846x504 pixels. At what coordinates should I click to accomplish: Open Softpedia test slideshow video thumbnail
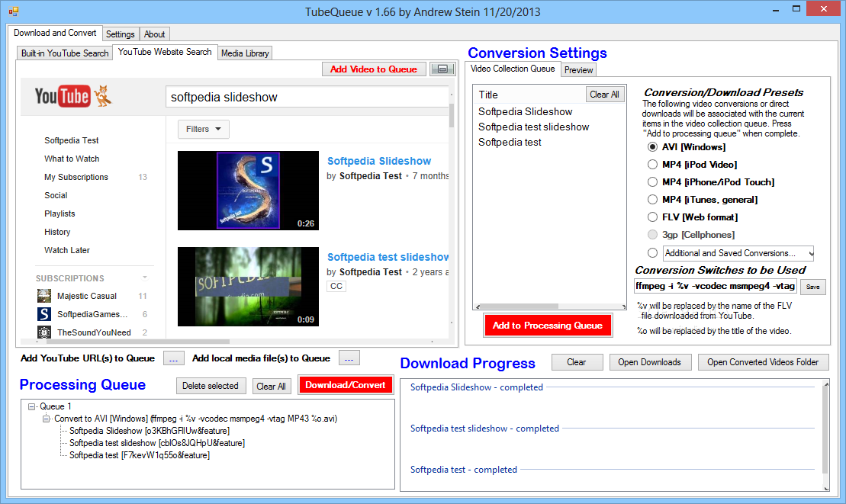(248, 287)
